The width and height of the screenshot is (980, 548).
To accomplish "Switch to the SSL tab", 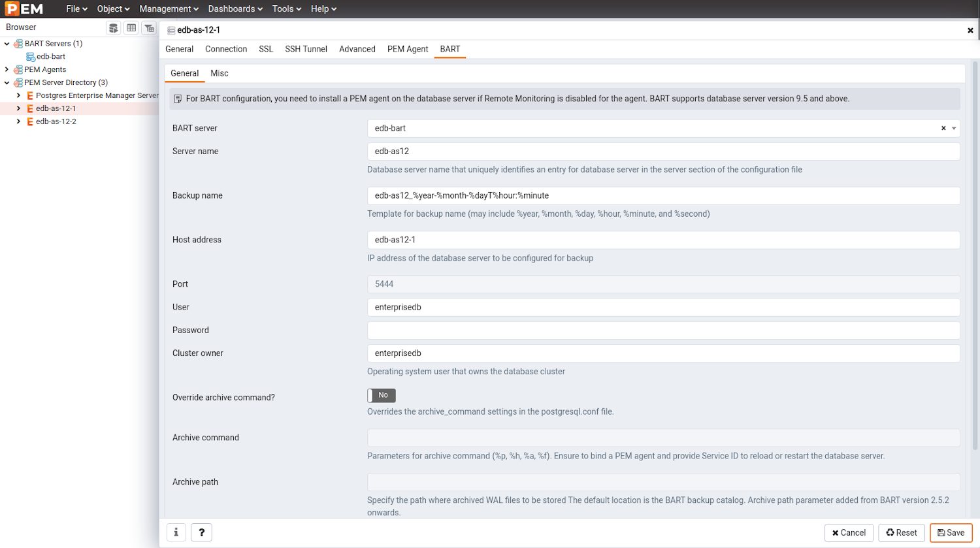I will click(266, 49).
